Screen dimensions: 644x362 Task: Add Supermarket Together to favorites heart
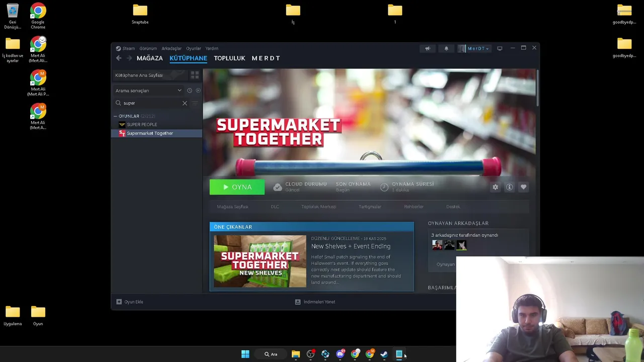tap(523, 187)
